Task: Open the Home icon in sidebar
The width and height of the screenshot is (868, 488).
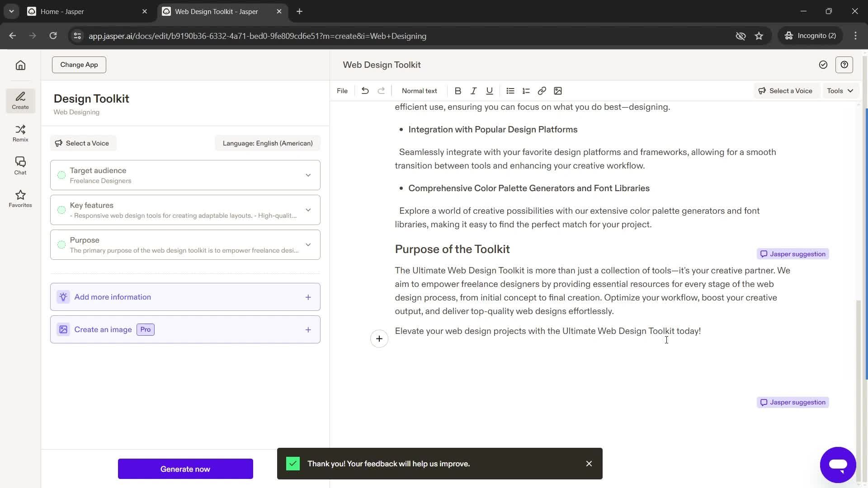Action: (x=20, y=65)
